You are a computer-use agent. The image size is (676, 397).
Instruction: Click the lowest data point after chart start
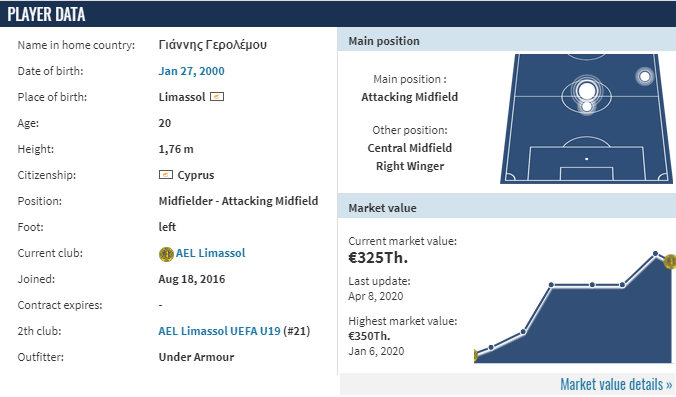(491, 347)
